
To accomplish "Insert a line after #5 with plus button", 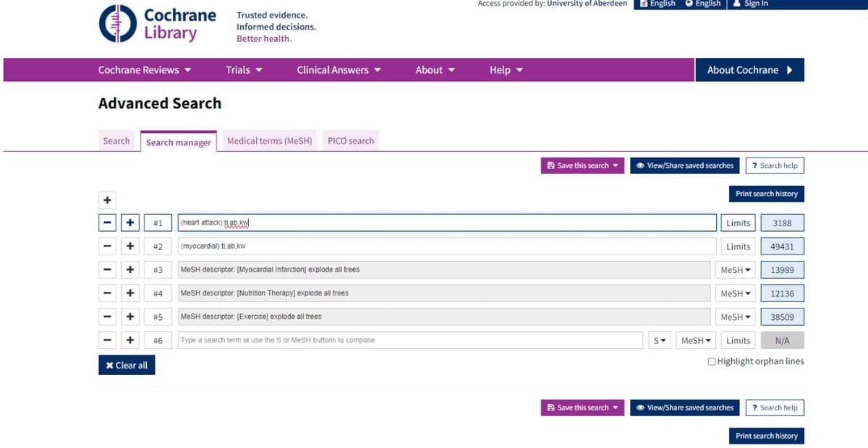I will click(x=130, y=316).
